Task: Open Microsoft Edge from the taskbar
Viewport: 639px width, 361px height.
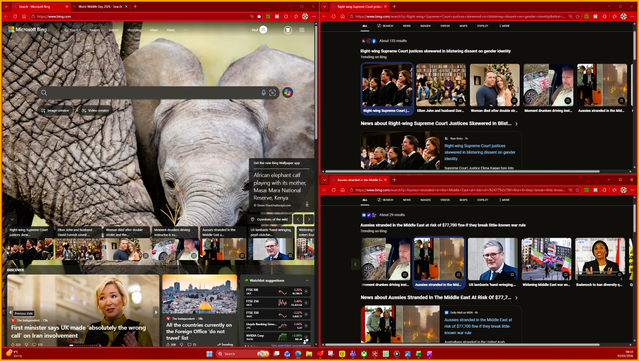Action: click(298, 354)
